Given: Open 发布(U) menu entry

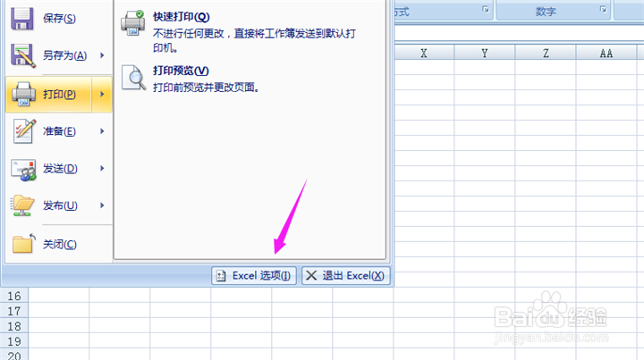Looking at the screenshot, I should (59, 205).
